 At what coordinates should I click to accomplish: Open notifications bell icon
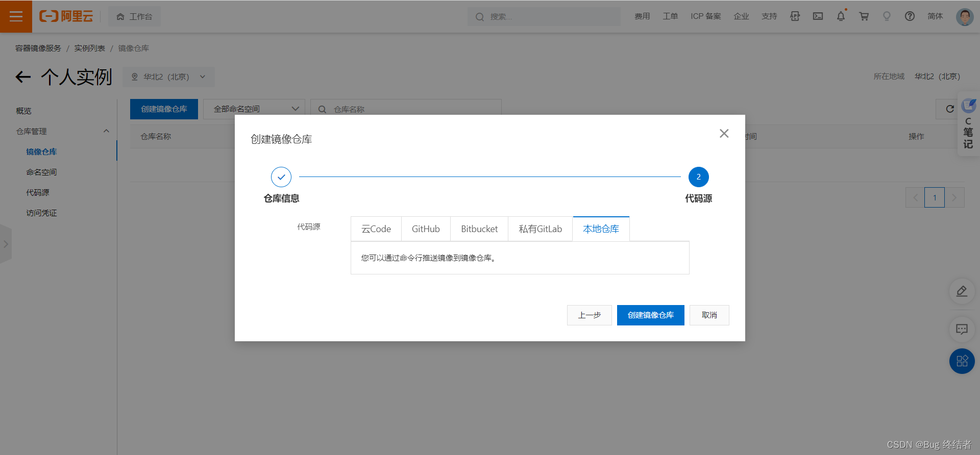841,16
